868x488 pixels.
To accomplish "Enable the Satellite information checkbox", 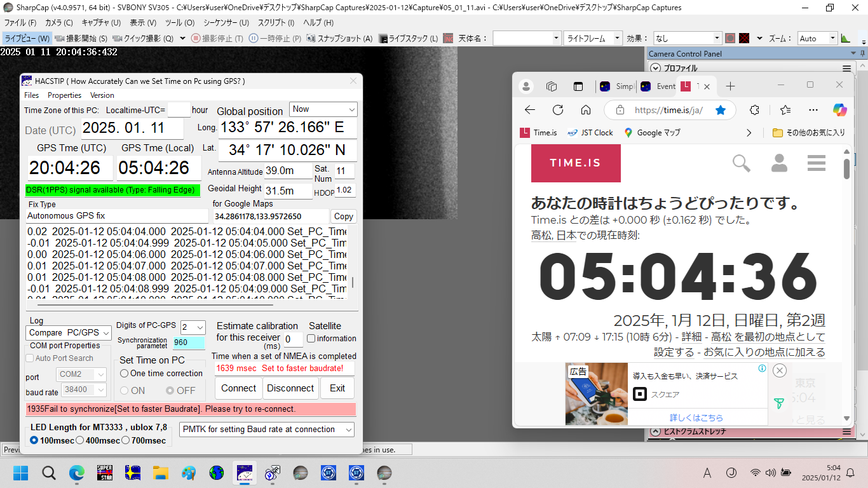I will (x=311, y=339).
